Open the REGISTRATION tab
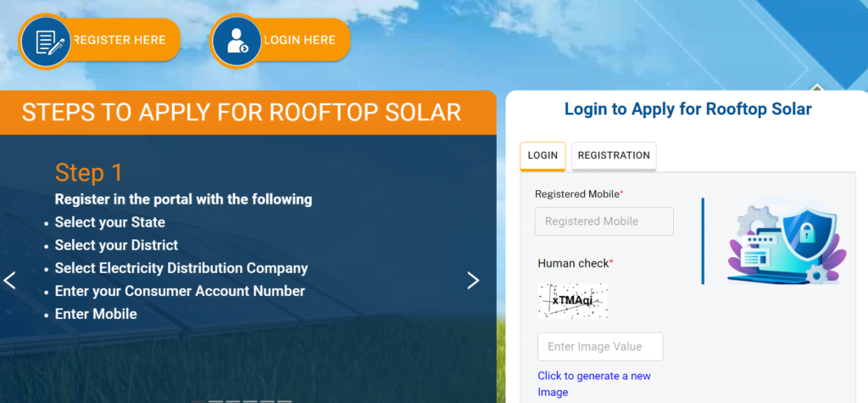Screen dimensions: 868x403 pyautogui.click(x=614, y=155)
